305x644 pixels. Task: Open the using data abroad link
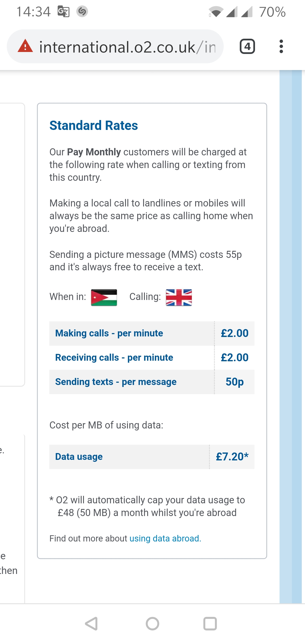coord(165,538)
